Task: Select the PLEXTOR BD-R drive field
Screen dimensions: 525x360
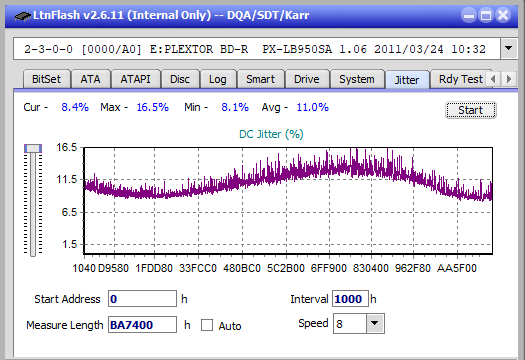Action: point(257,49)
